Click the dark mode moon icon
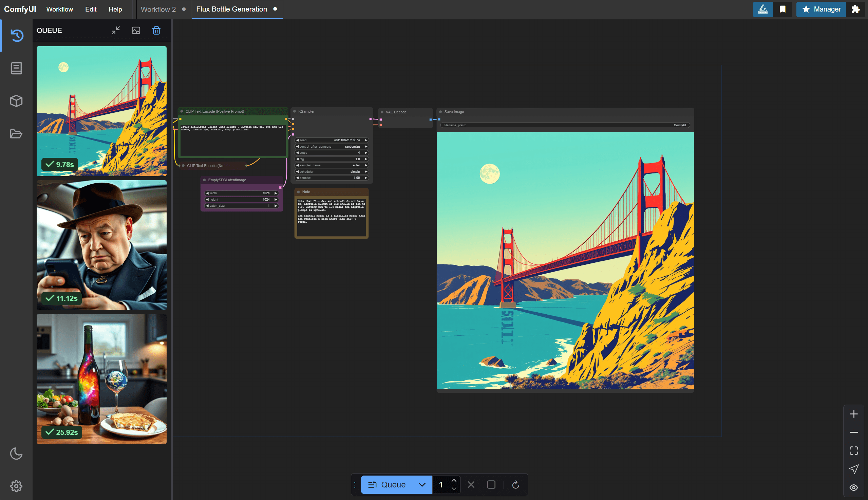Viewport: 868px width, 500px height. pyautogui.click(x=16, y=453)
